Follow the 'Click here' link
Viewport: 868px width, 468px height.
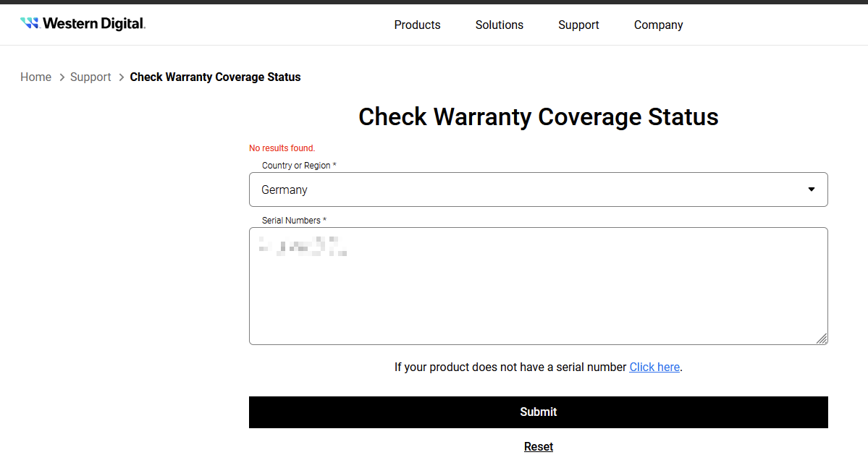(654, 367)
